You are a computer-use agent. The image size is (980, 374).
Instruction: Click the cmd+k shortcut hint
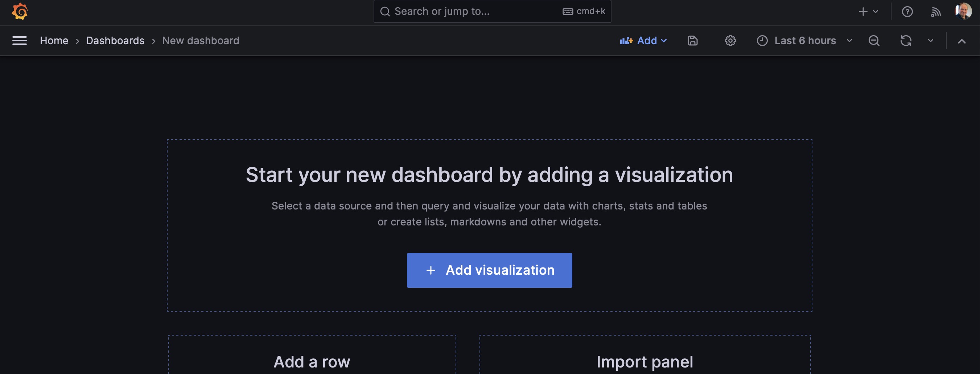pyautogui.click(x=584, y=11)
